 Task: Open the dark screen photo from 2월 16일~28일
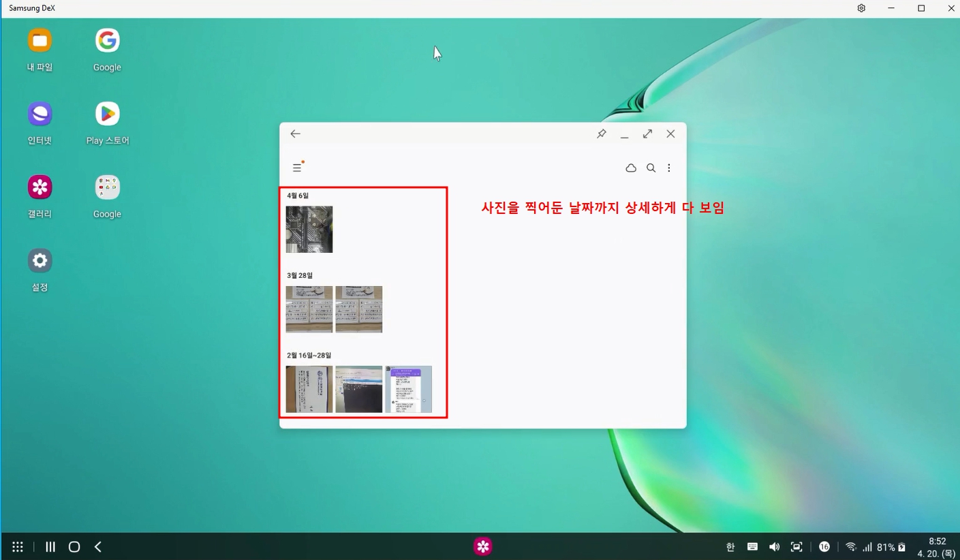pos(359,389)
